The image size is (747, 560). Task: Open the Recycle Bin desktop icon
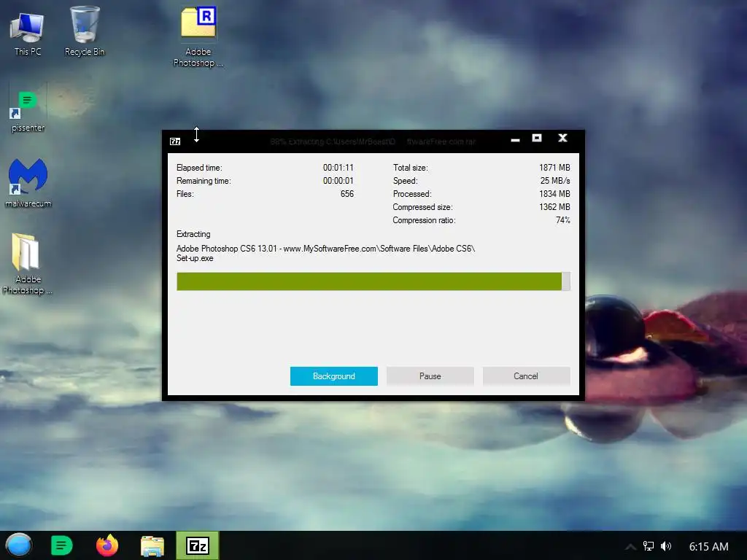[x=85, y=31]
